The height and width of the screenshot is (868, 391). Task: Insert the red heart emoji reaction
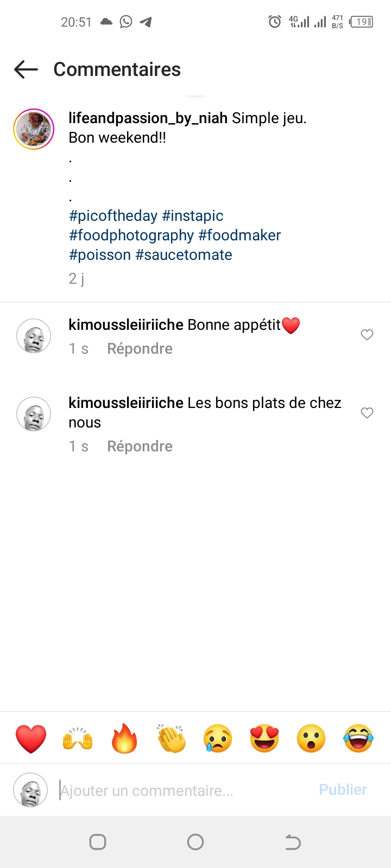(31, 738)
